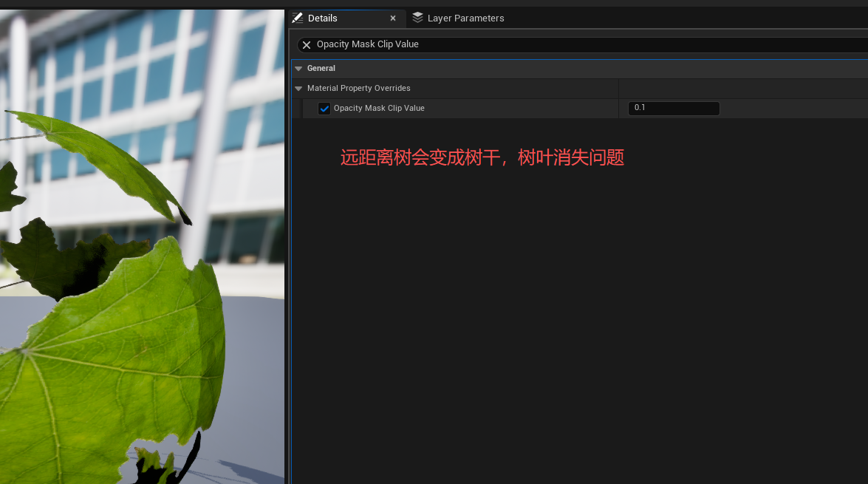The image size is (868, 484).
Task: Click the red Chinese annotation text
Action: tap(482, 157)
